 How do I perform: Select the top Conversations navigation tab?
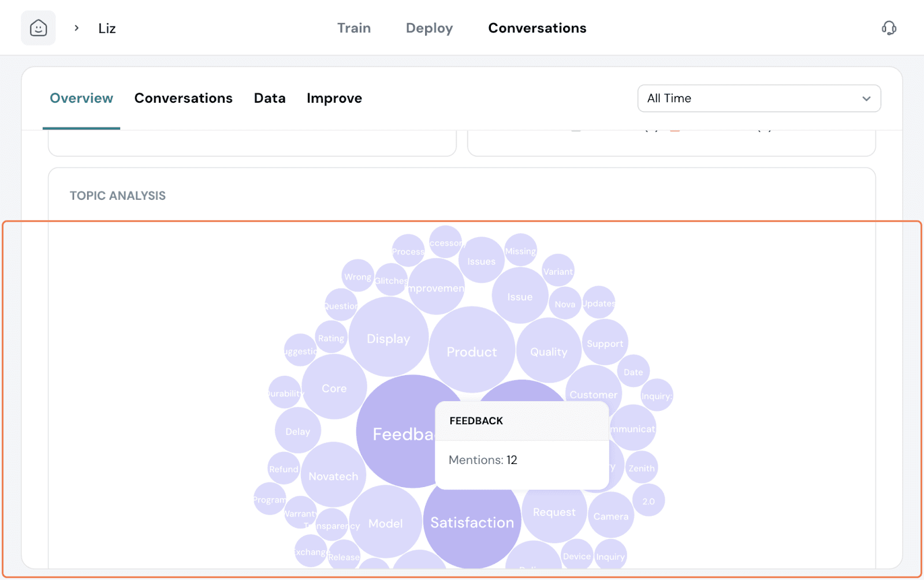537,28
